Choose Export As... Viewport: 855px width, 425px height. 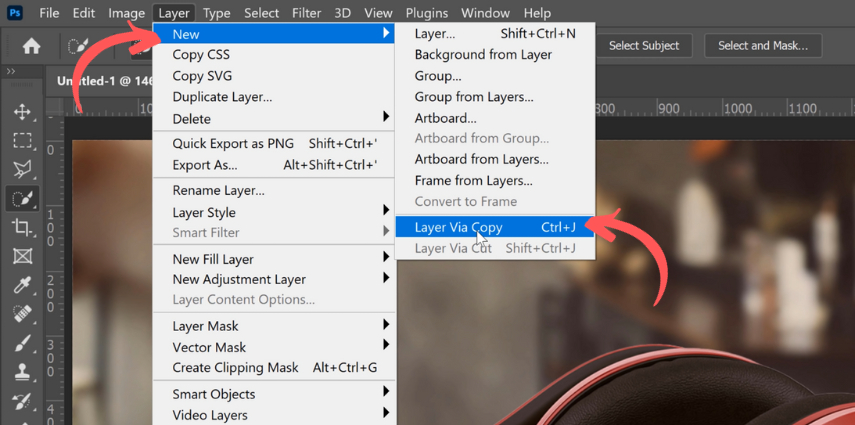pos(274,165)
